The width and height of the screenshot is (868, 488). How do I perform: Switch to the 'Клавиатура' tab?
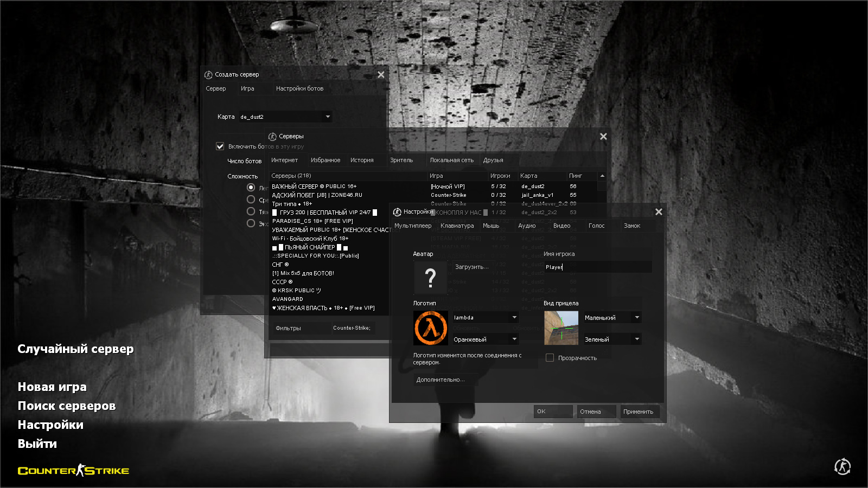(x=457, y=226)
